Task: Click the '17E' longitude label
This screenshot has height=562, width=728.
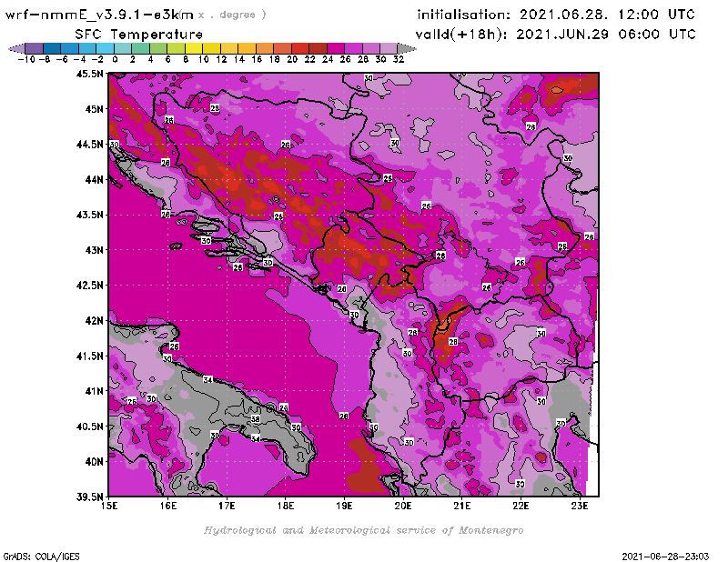Action: (x=227, y=507)
